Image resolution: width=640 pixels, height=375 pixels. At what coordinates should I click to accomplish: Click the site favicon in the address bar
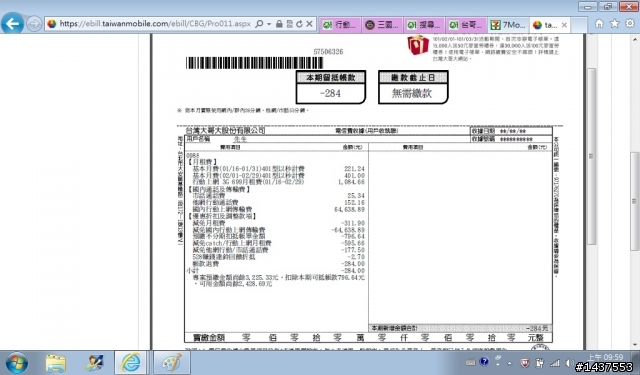pyautogui.click(x=52, y=24)
